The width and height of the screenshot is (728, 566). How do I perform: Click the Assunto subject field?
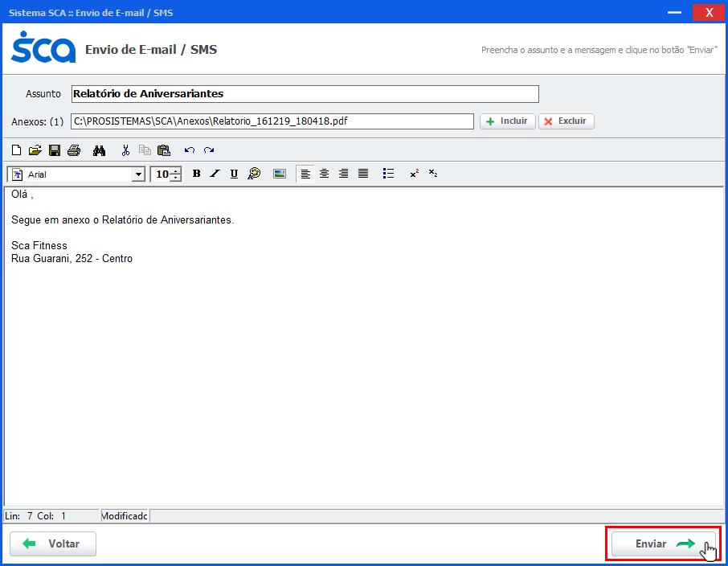coord(305,94)
